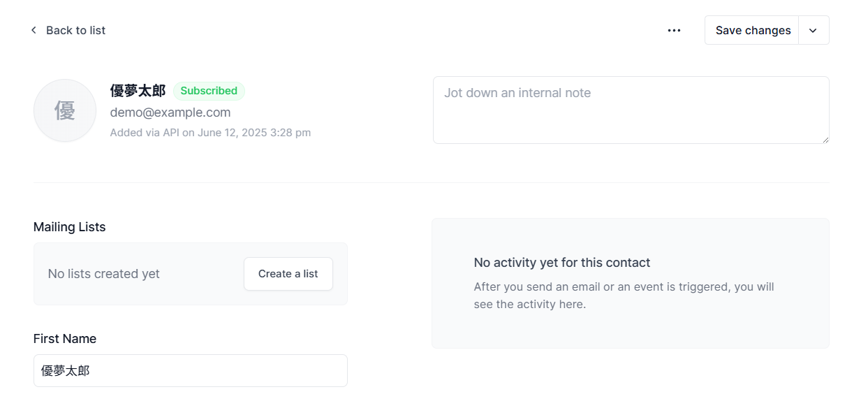Focus the internal note text area

(x=631, y=110)
